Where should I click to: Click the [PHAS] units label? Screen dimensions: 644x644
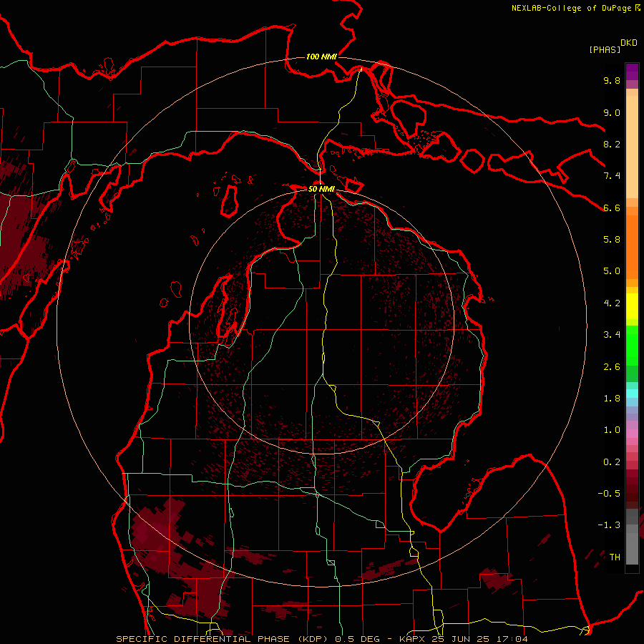point(605,49)
